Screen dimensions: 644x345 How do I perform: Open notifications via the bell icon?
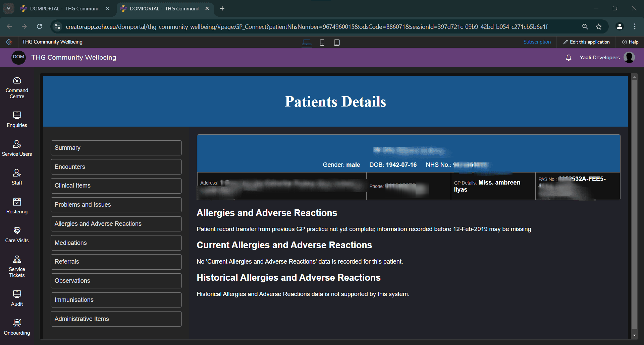tap(568, 58)
